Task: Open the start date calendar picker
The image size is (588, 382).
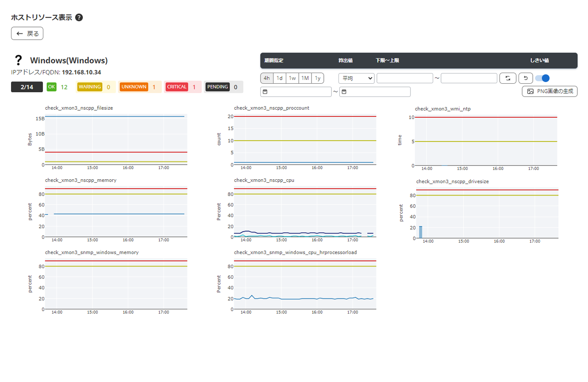Action: click(x=265, y=92)
